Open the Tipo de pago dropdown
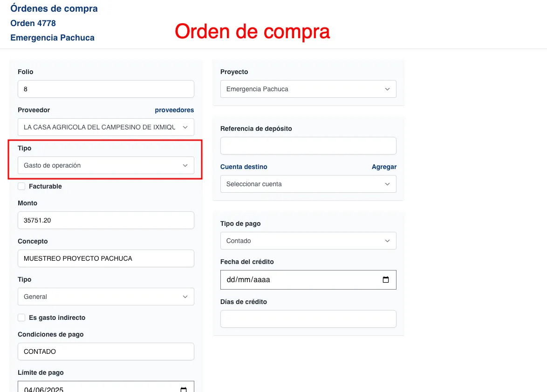The image size is (547, 392). click(x=308, y=241)
